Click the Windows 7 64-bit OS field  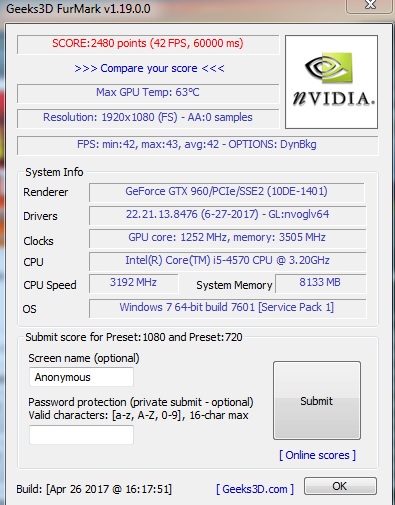[x=227, y=308]
